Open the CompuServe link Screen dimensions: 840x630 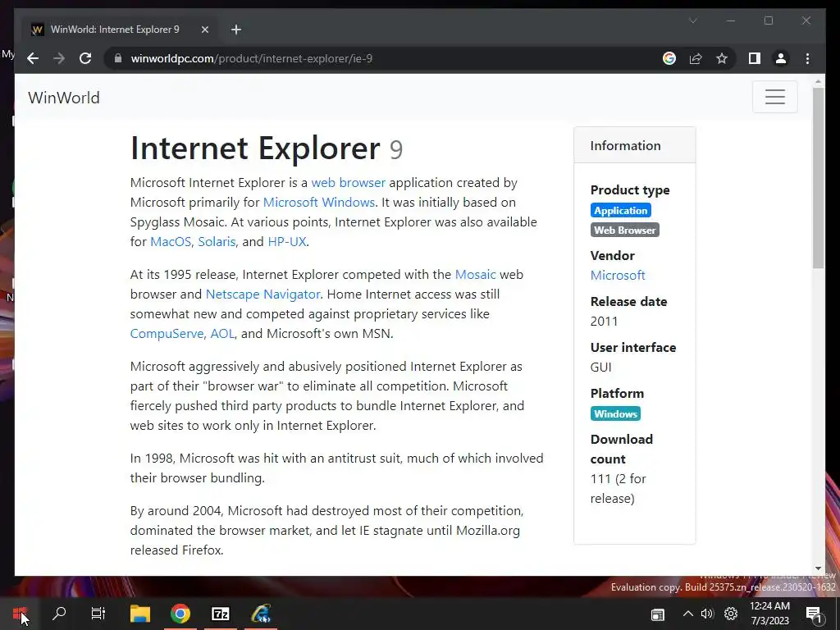(167, 334)
